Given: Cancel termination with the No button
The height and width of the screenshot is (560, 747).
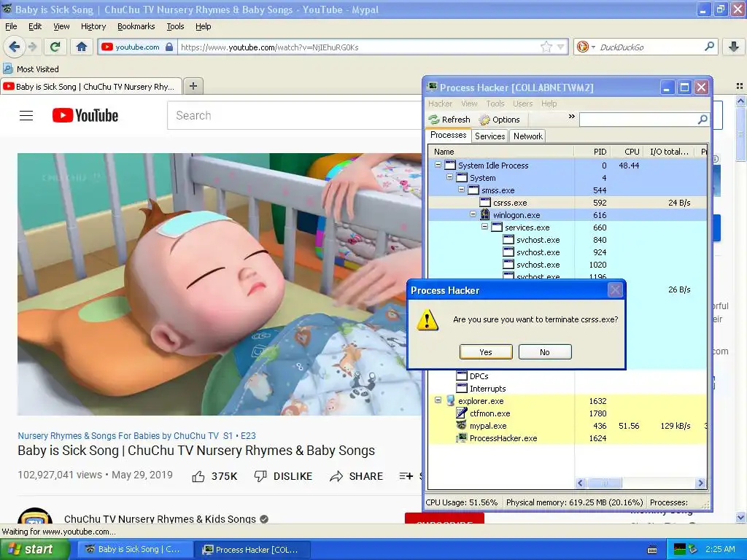Looking at the screenshot, I should (545, 352).
